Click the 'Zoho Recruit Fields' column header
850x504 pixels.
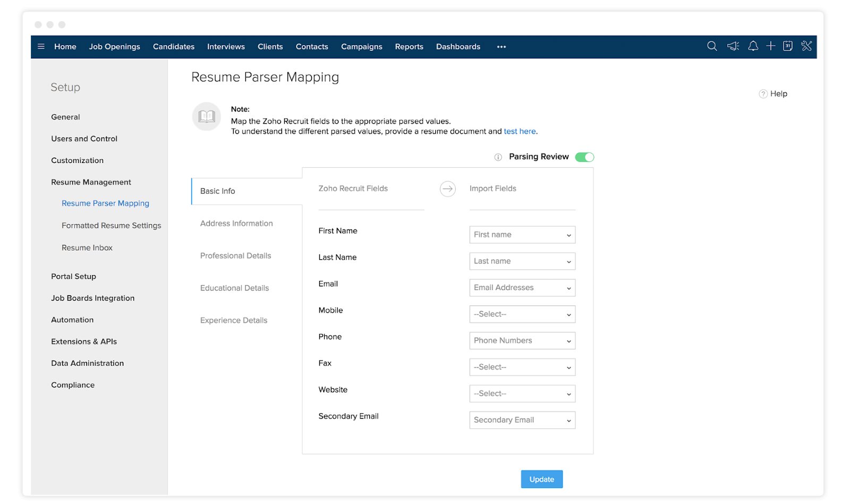353,189
